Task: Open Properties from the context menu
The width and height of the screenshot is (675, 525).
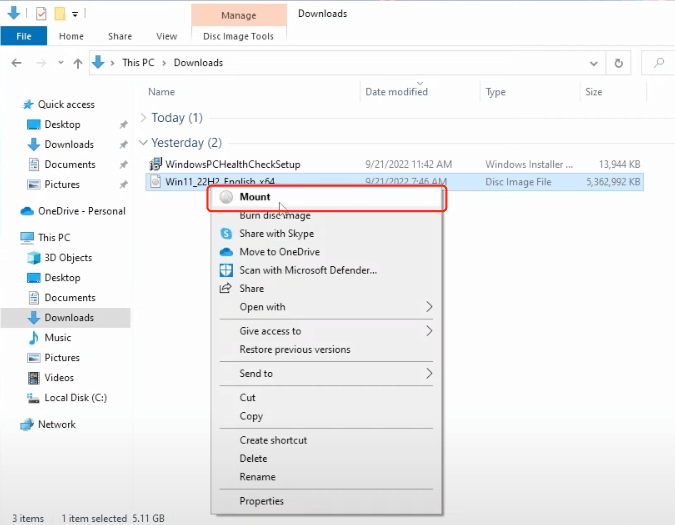Action: click(326, 501)
